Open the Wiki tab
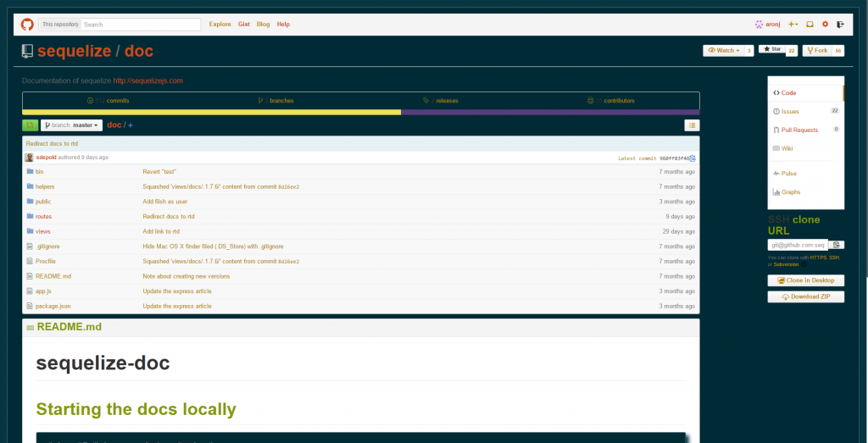 (x=806, y=148)
